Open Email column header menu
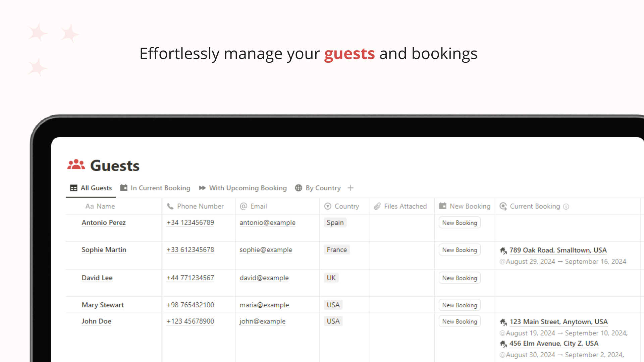The width and height of the screenshot is (644, 362). tap(277, 206)
